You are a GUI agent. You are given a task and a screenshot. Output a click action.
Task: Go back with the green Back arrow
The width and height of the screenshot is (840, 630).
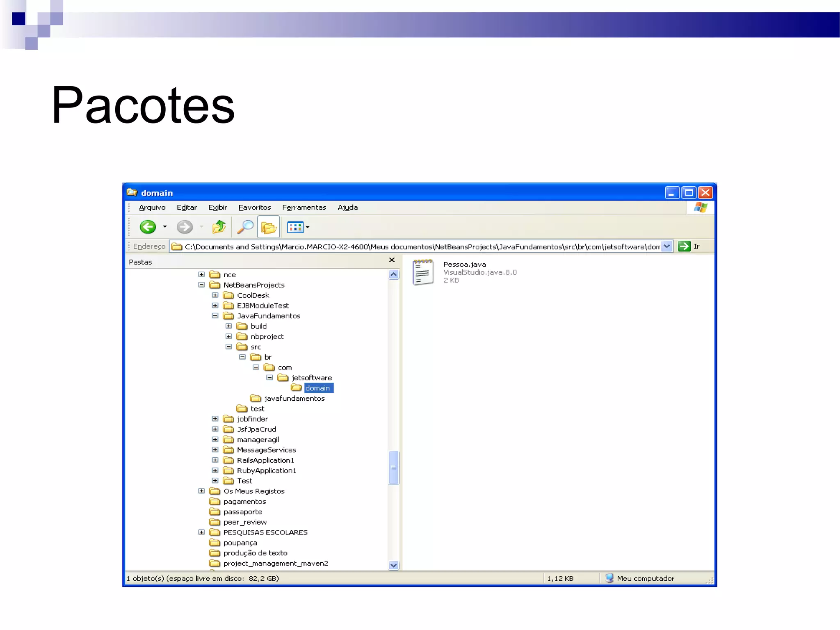pos(148,227)
